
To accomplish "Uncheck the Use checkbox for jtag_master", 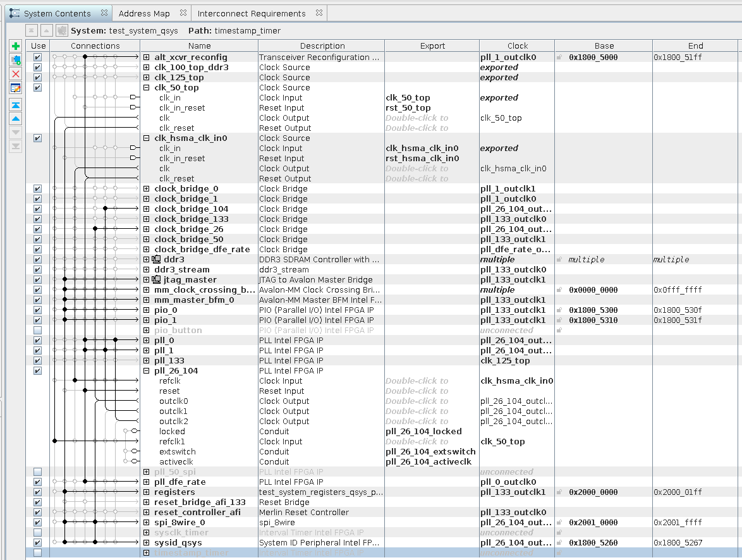I will point(38,280).
